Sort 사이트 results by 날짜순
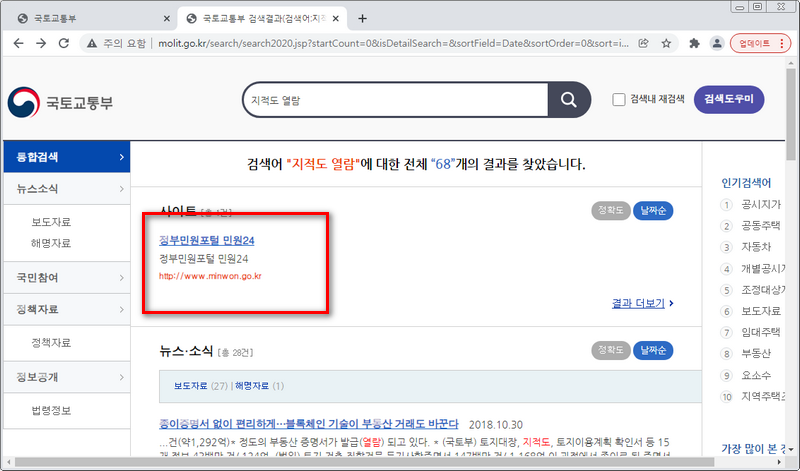 pos(653,210)
